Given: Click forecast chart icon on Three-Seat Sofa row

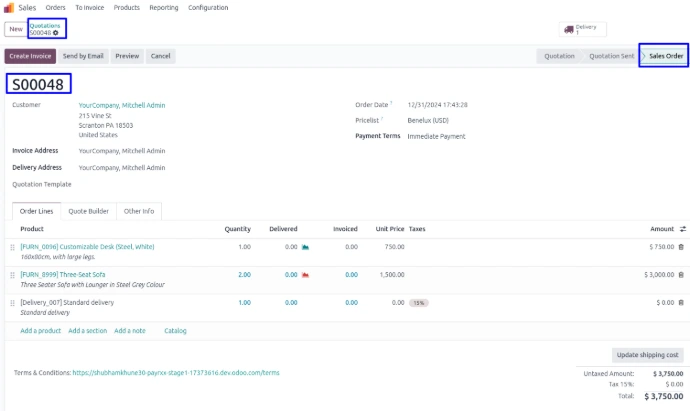Looking at the screenshot, I should point(305,274).
